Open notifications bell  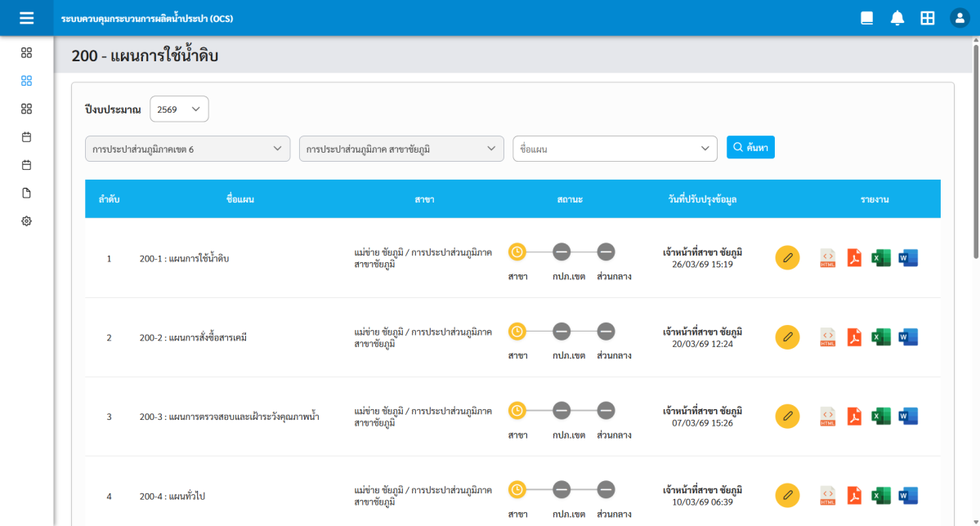click(897, 18)
